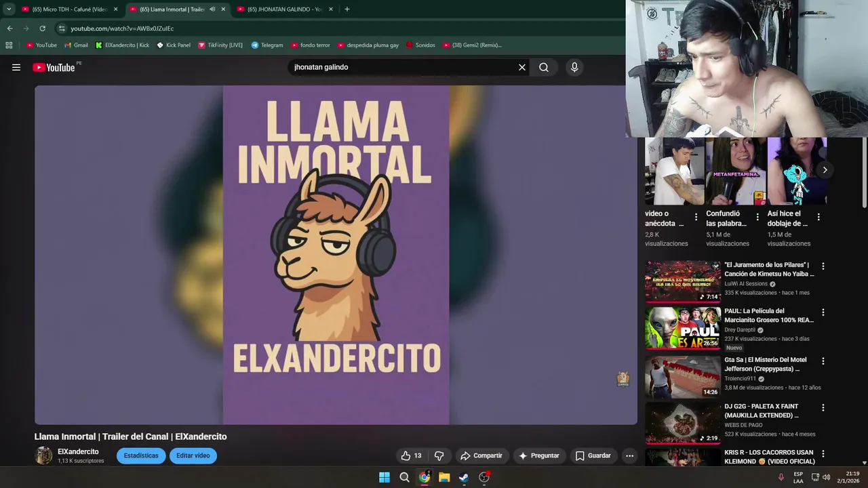Open the TikFinity [LIVE] bookmark

click(x=220, y=45)
